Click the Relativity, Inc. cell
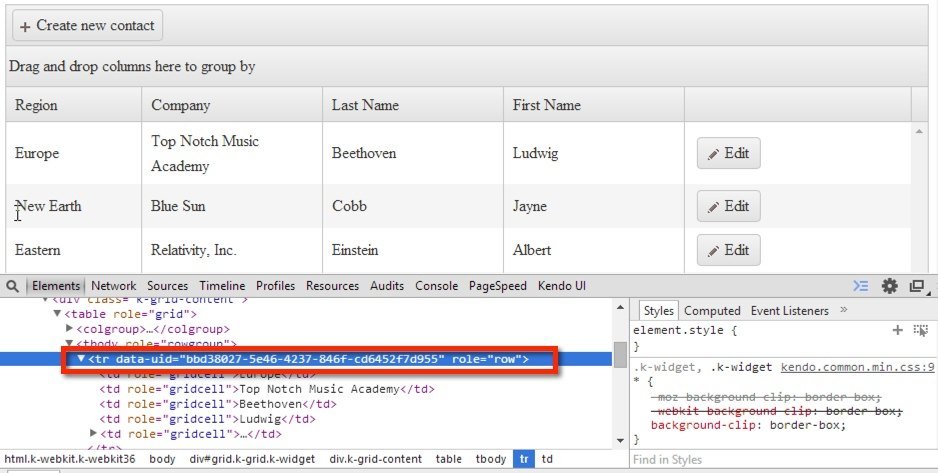Viewport: 938px width, 473px height. 232,250
